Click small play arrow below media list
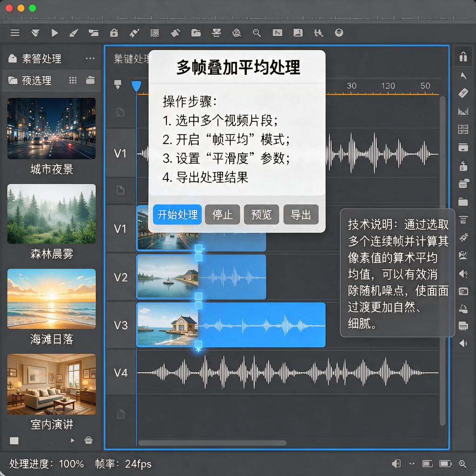 72,440
